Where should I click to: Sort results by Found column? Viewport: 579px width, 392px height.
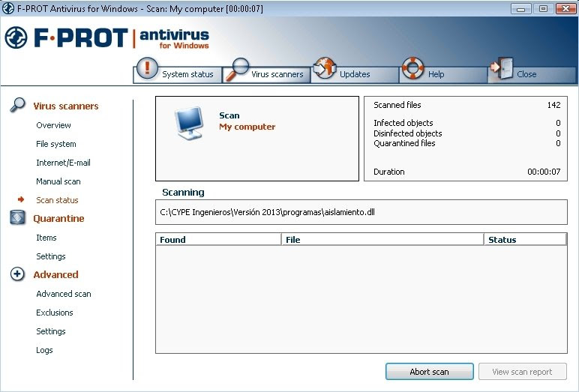(218, 240)
